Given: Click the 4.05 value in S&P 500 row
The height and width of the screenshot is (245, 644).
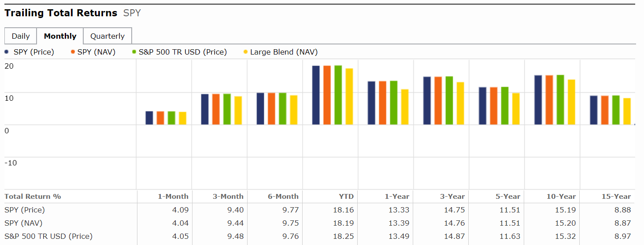Looking at the screenshot, I should click(x=181, y=236).
